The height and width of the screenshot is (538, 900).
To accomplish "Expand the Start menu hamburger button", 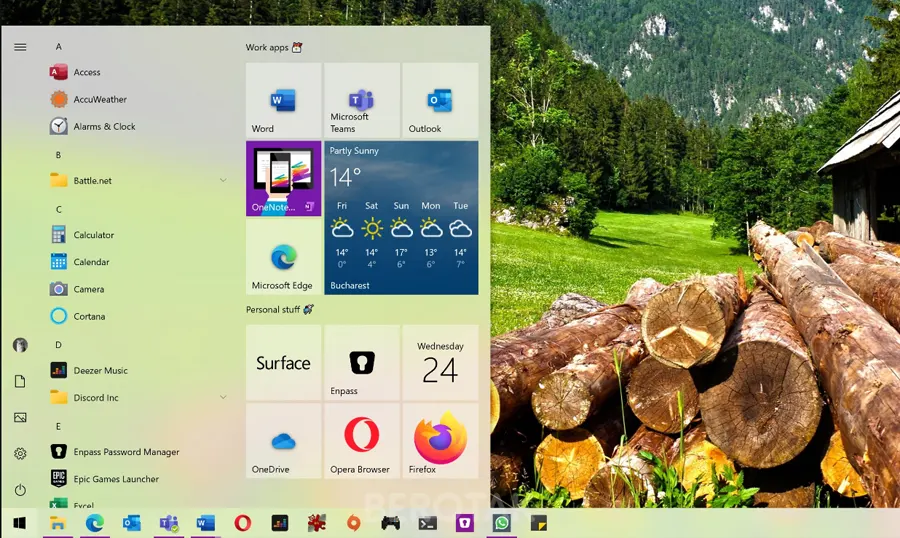I will (x=20, y=47).
